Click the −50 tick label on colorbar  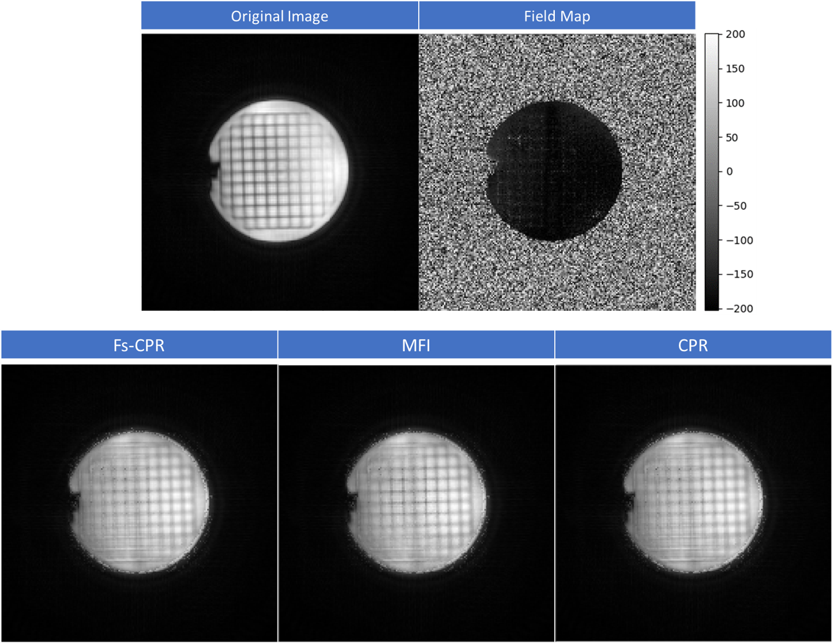[735, 206]
